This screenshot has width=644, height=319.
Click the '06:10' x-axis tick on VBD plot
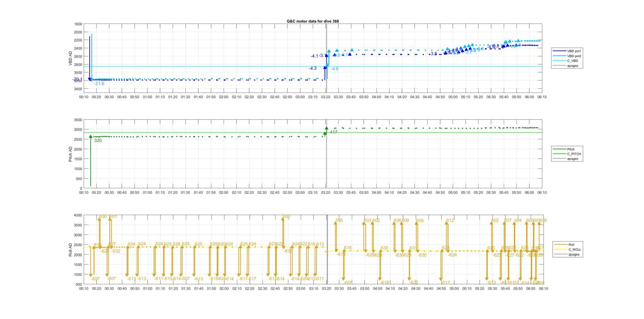(x=542, y=97)
